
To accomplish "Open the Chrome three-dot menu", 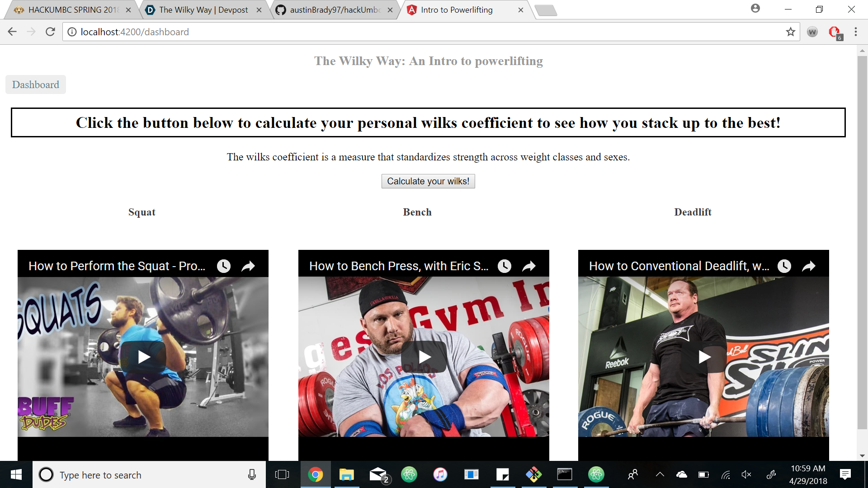I will (x=855, y=32).
